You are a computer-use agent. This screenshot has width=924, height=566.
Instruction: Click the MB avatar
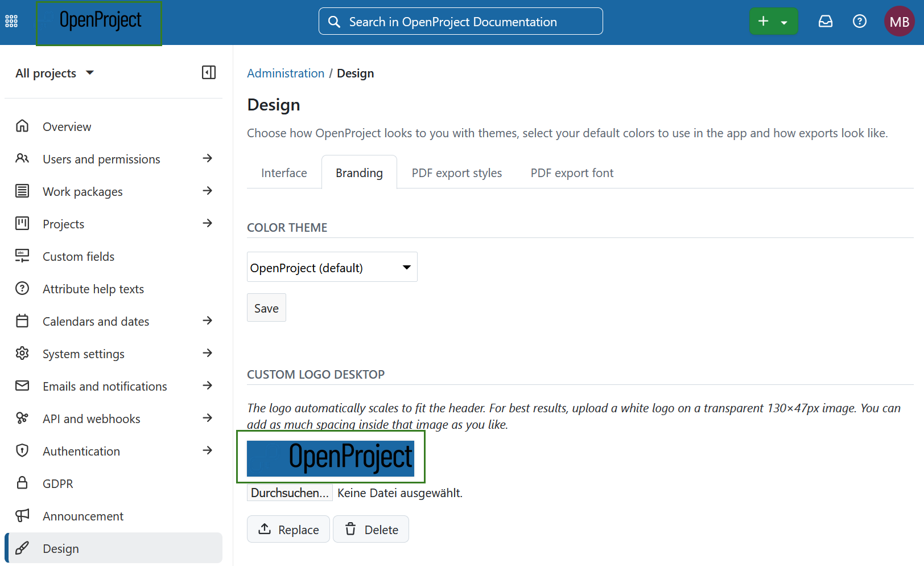tap(899, 21)
